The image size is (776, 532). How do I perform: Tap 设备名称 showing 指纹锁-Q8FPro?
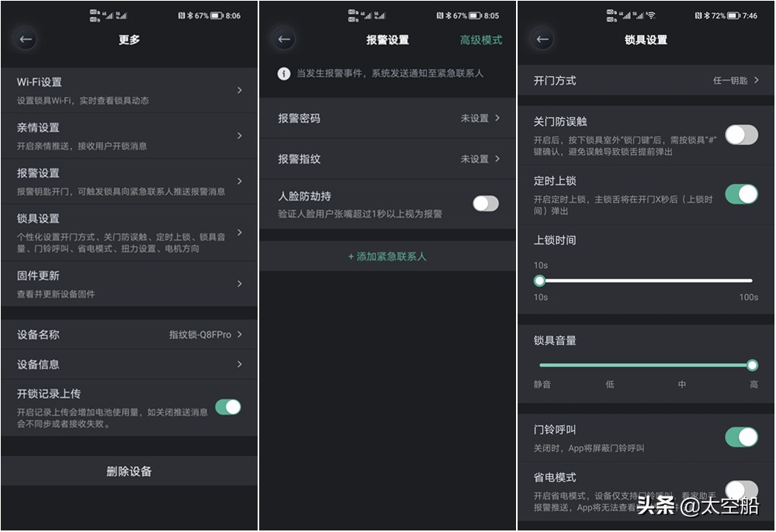[129, 333]
